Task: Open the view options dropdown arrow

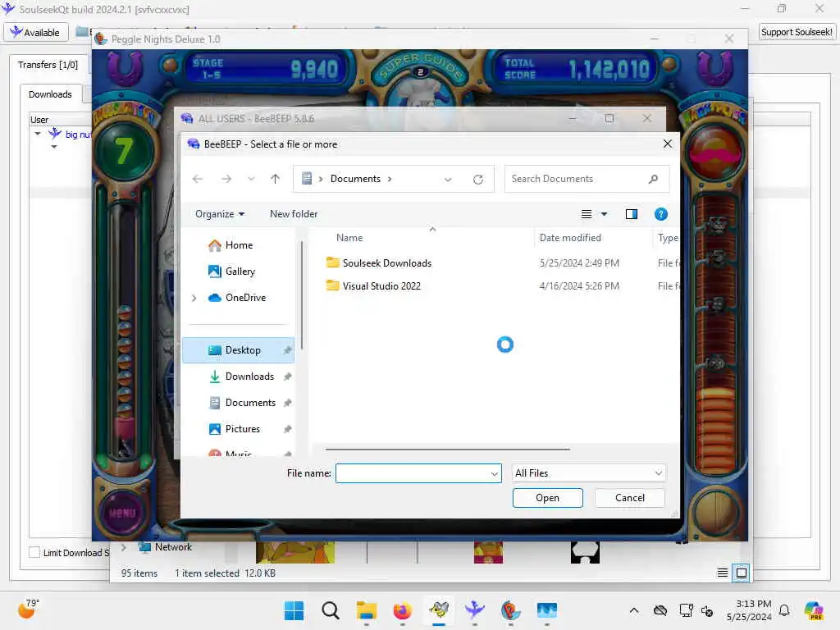Action: [605, 214]
